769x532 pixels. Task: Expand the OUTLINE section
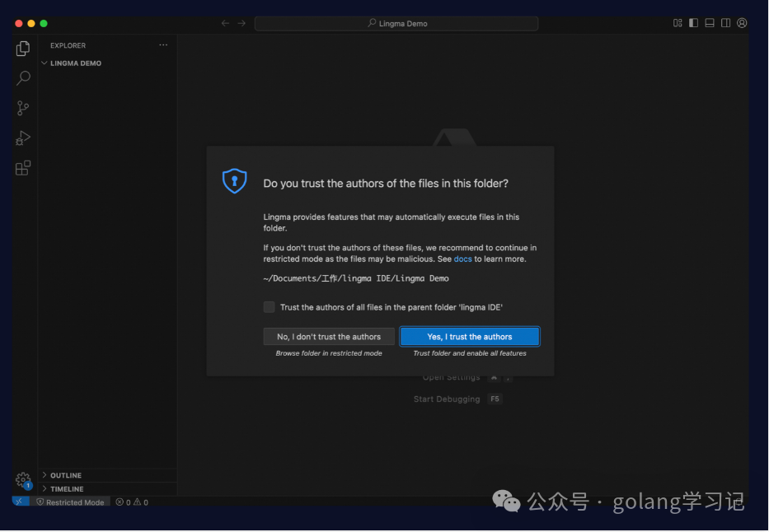tap(108, 475)
